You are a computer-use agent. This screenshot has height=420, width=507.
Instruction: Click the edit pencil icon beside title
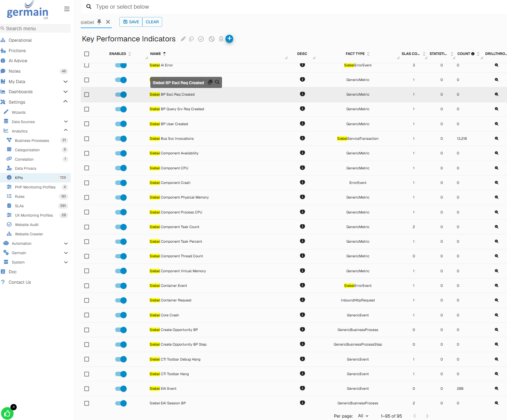coord(183,39)
